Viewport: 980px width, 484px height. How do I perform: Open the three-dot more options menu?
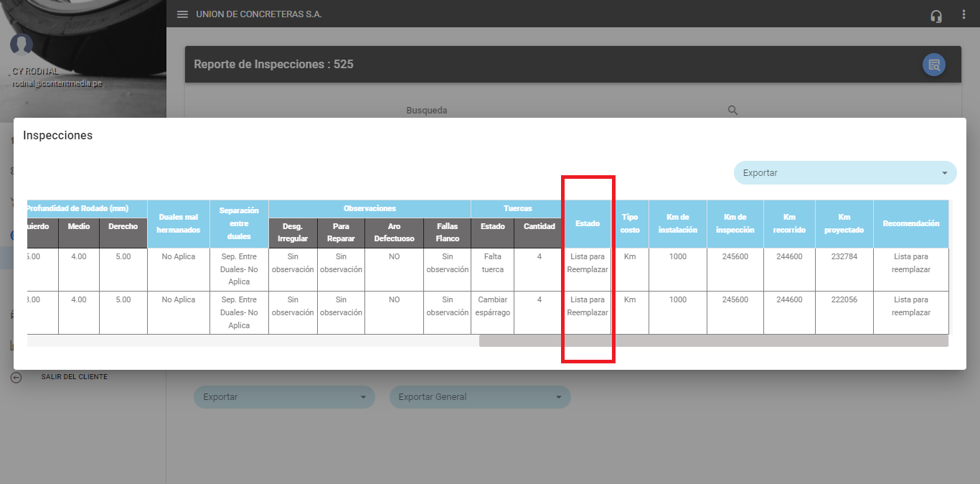[963, 14]
